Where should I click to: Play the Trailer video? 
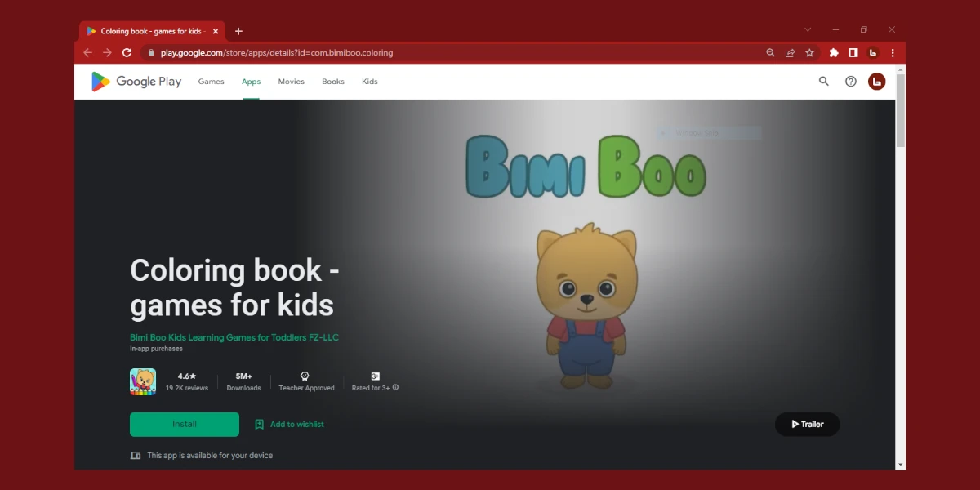point(808,425)
